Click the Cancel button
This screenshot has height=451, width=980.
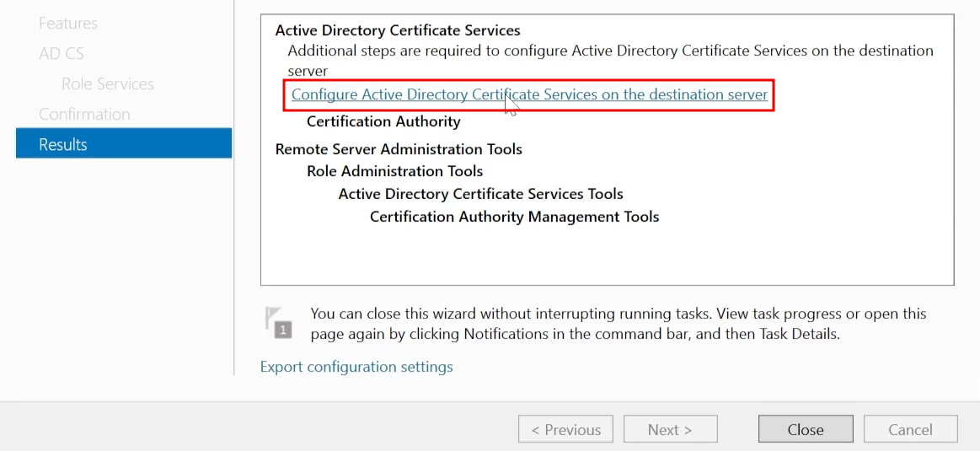coord(911,430)
